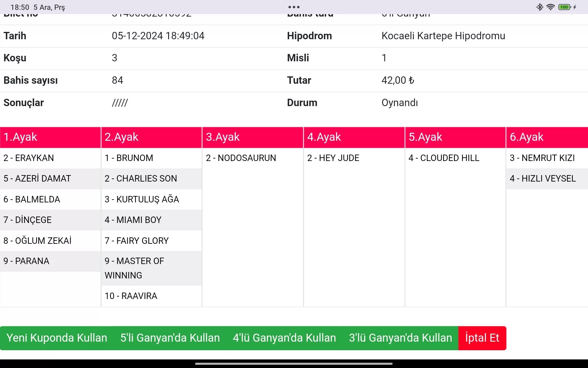Cancel the ticket with İptal Et

tap(482, 338)
